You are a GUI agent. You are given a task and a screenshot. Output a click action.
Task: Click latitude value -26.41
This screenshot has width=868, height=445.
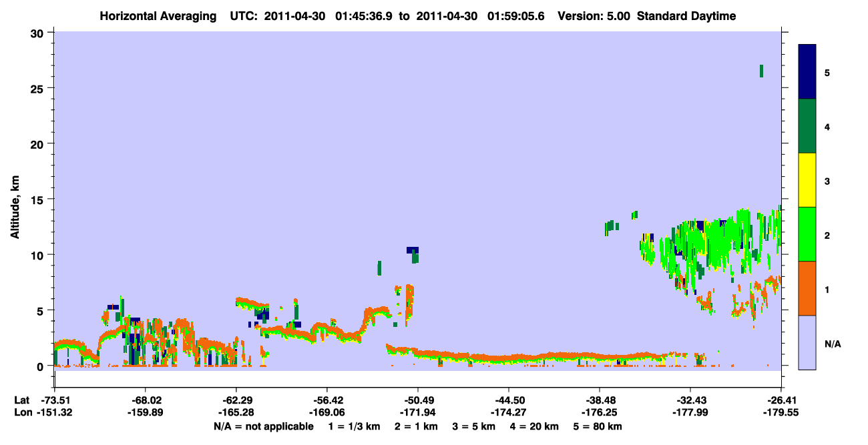coord(781,400)
